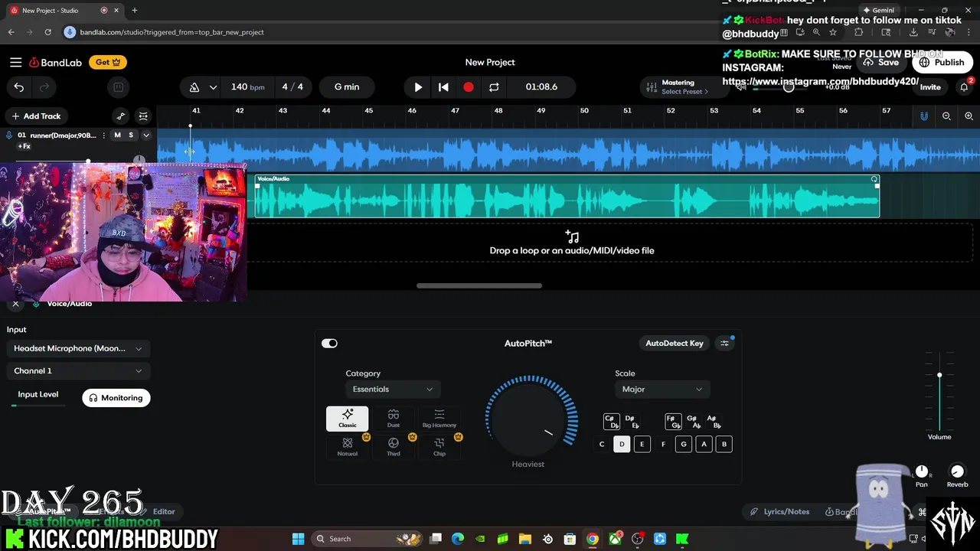The width and height of the screenshot is (980, 551).
Task: Click the 140 bpm tempo field
Action: pos(247,87)
